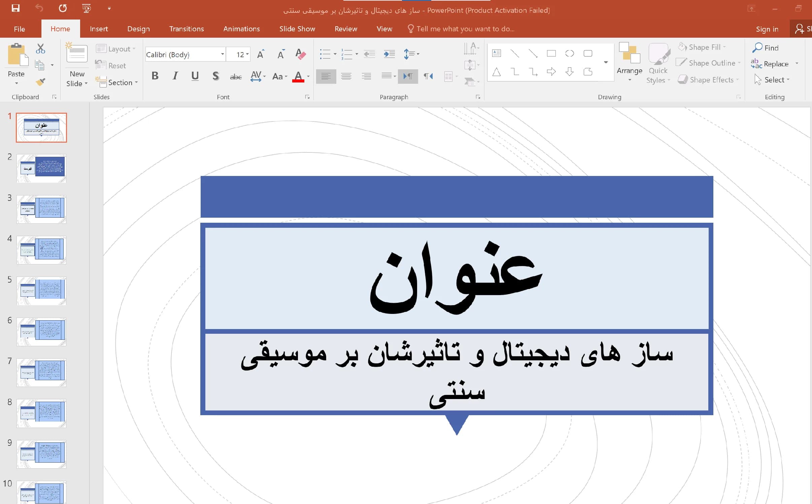Toggle Italic formatting
This screenshot has height=504, width=812.
pos(175,76)
